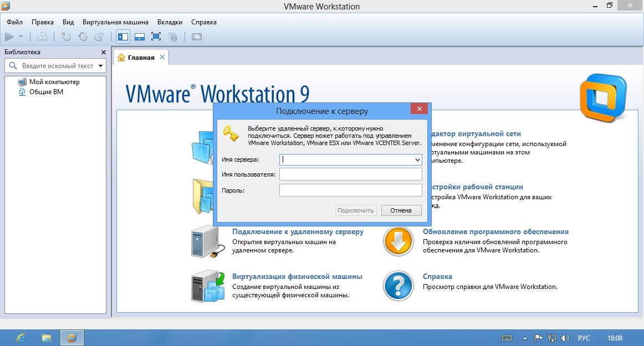
Task: Click the library search text field
Action: click(58, 66)
